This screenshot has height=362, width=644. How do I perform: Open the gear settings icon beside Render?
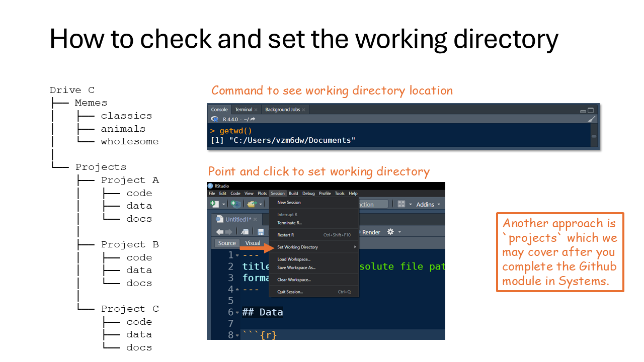point(390,232)
